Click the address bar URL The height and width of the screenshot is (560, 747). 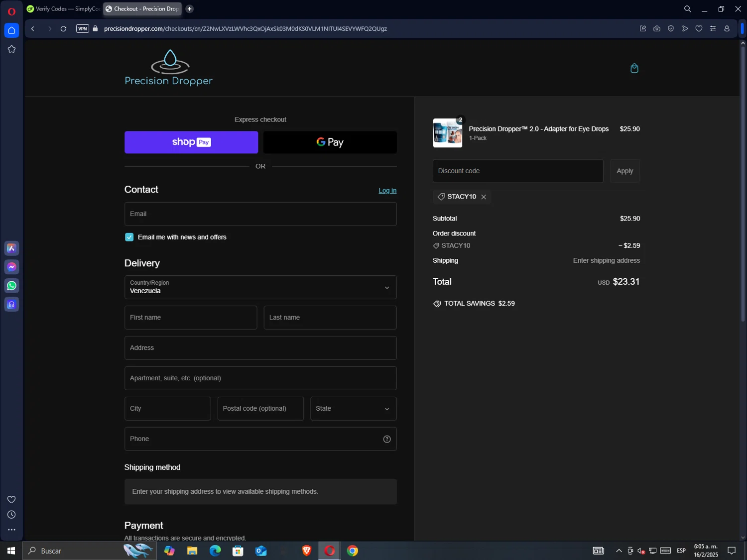pos(245,29)
